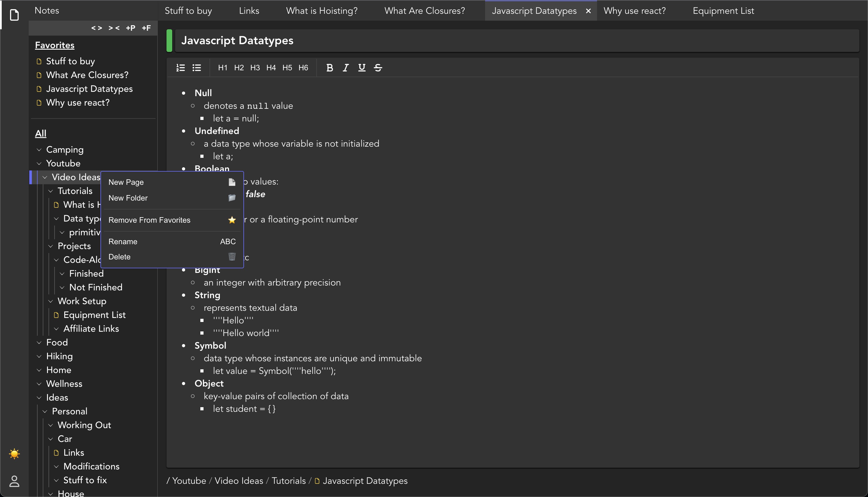Toggle bold formatting
Image resolution: width=868 pixels, height=497 pixels.
(330, 68)
